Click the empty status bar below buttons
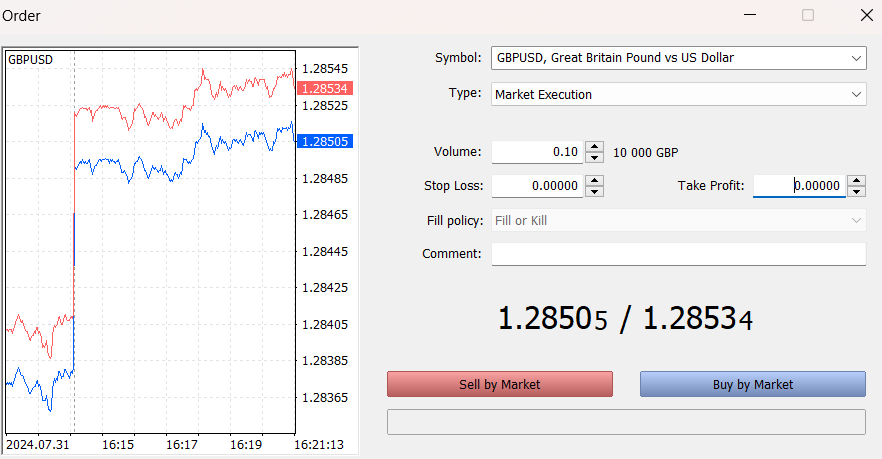Viewport: 882px width, 459px height. pyautogui.click(x=626, y=422)
